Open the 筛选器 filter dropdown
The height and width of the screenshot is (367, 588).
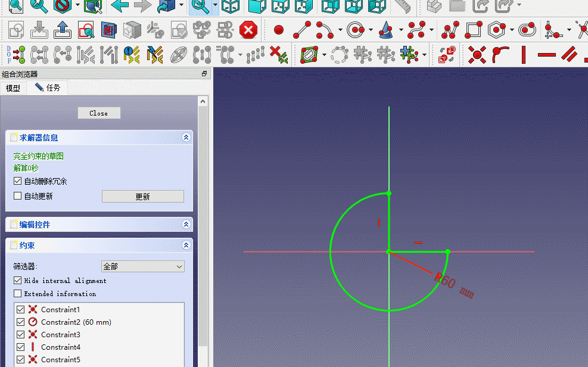(x=143, y=267)
